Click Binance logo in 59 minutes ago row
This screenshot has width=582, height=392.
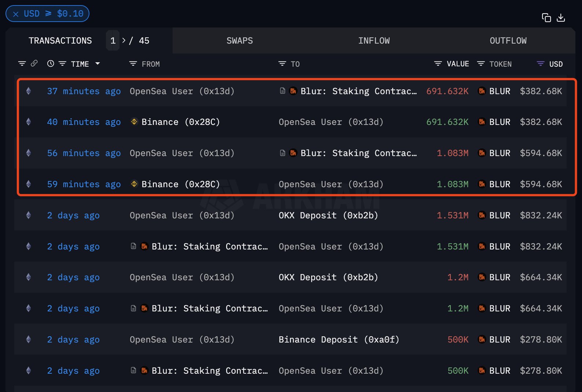(134, 184)
